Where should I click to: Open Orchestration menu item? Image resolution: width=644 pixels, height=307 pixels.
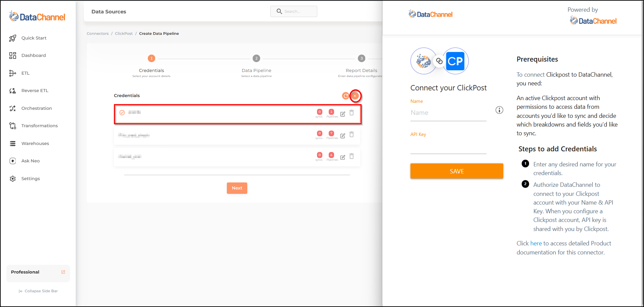37,108
